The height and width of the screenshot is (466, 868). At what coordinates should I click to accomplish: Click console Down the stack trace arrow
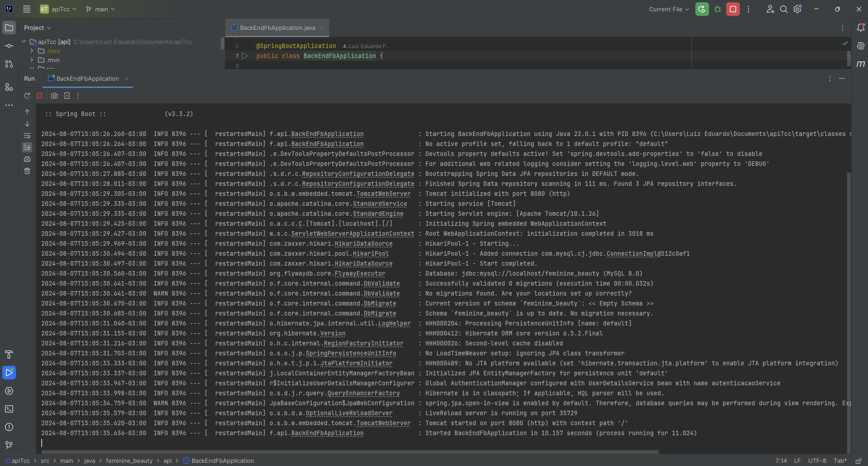[x=27, y=124]
